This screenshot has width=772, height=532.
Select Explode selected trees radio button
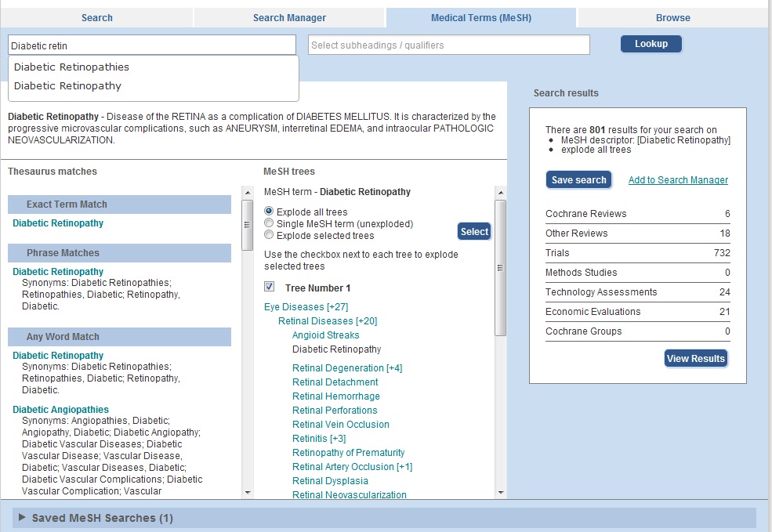click(270, 235)
